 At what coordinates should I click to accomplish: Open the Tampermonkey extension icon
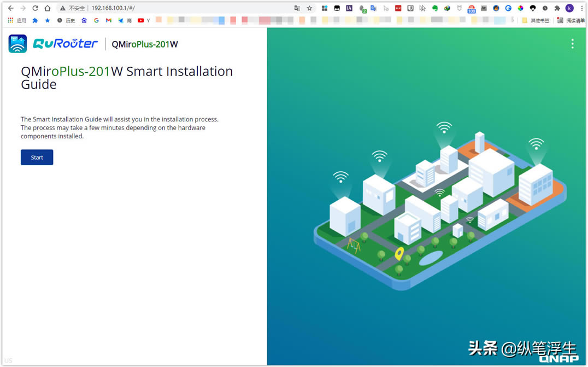[x=337, y=8]
